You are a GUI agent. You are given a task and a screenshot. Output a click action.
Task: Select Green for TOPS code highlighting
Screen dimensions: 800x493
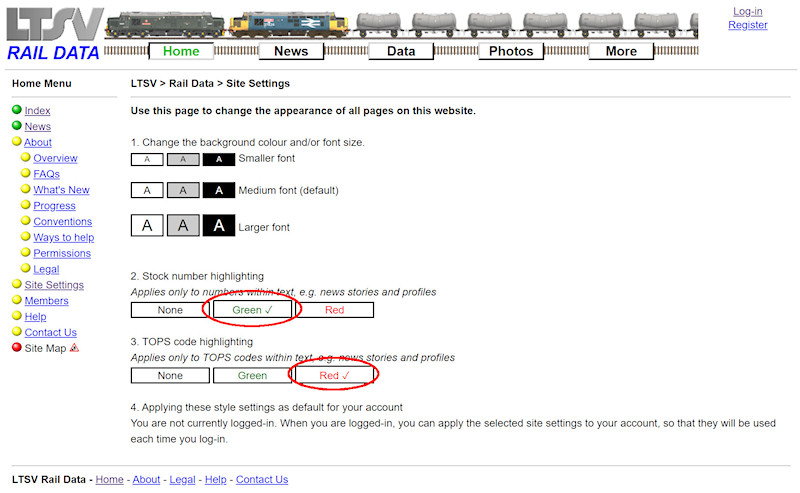252,376
